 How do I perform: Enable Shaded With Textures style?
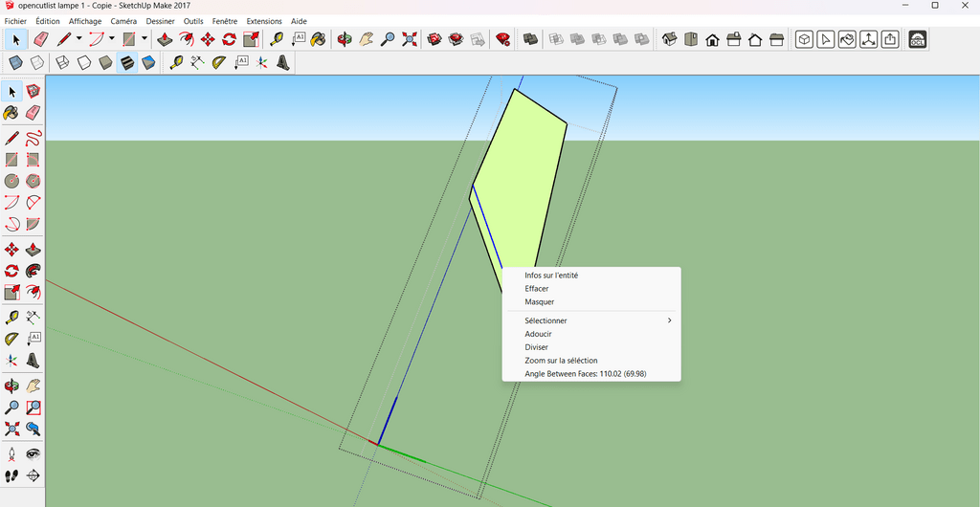coord(126,63)
